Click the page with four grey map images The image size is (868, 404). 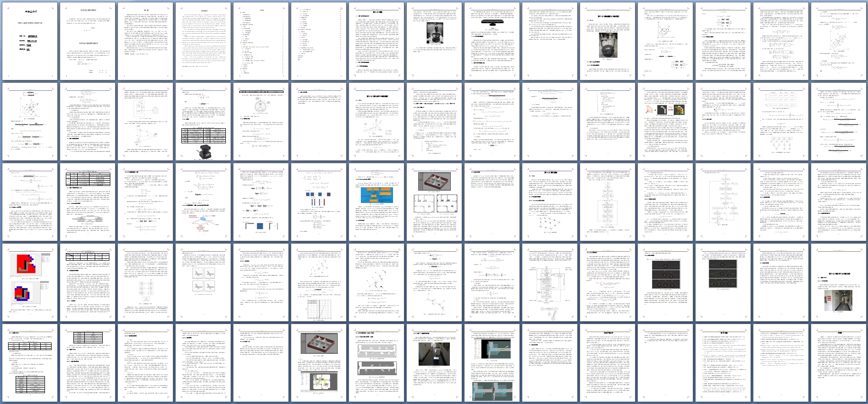pos(203,283)
